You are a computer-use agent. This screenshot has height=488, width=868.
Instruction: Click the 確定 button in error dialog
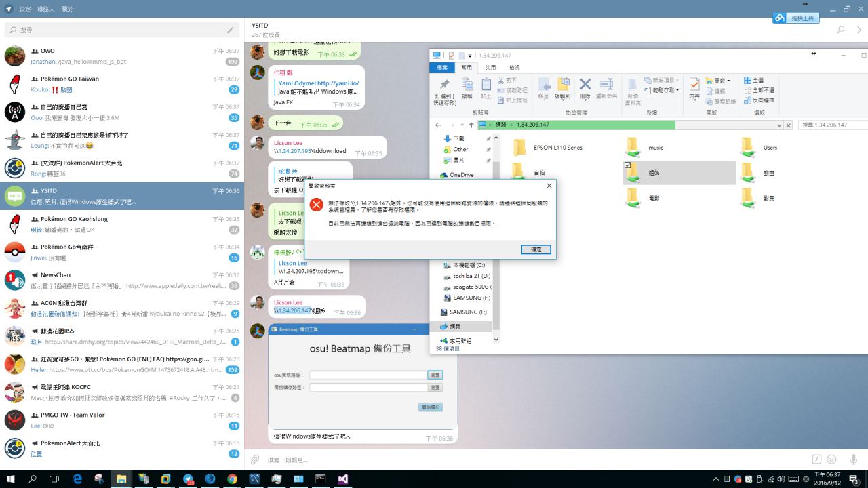point(536,249)
